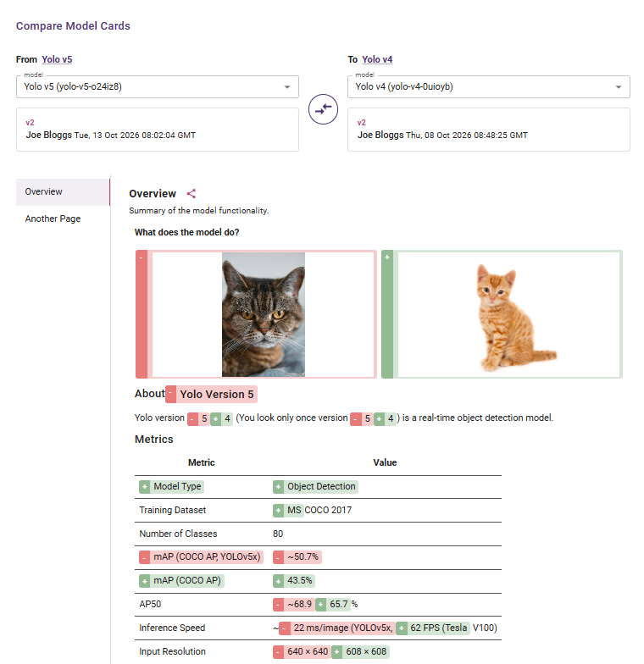Click the removed 'Yolo Version 5' heading
Viewport: 644px width, 664px height.
212,395
